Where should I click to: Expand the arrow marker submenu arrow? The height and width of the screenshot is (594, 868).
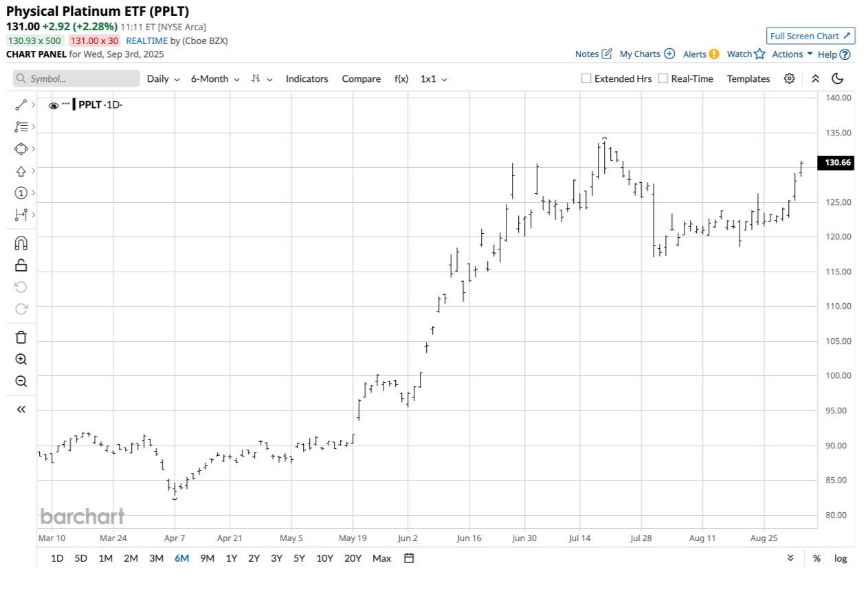click(33, 170)
